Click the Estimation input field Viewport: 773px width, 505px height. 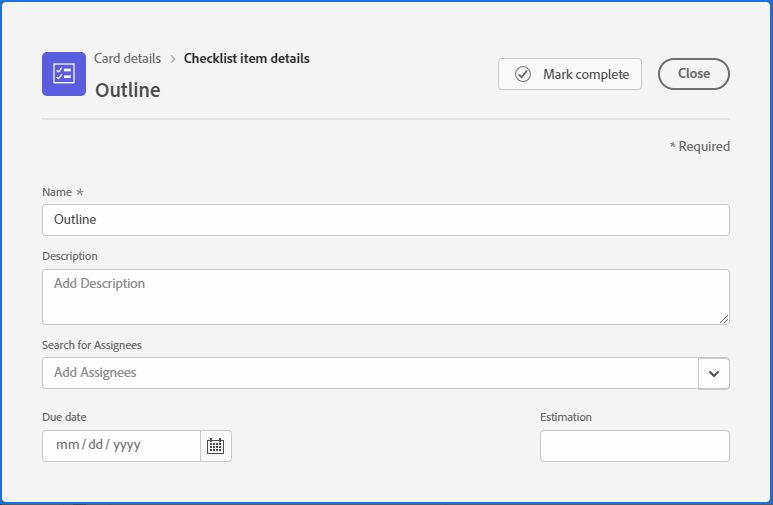click(x=634, y=446)
